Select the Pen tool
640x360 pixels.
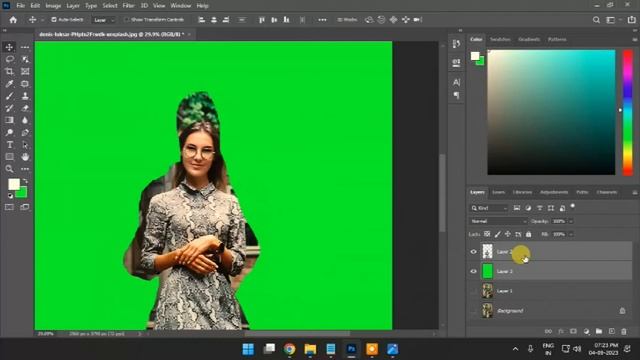(x=25, y=133)
